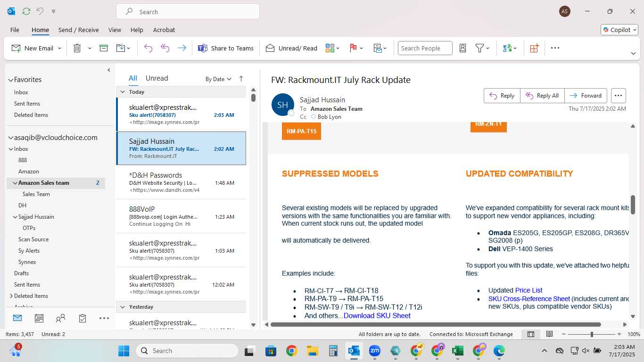Click the Follow Up flag icon
644x362 pixels.
pos(353,48)
